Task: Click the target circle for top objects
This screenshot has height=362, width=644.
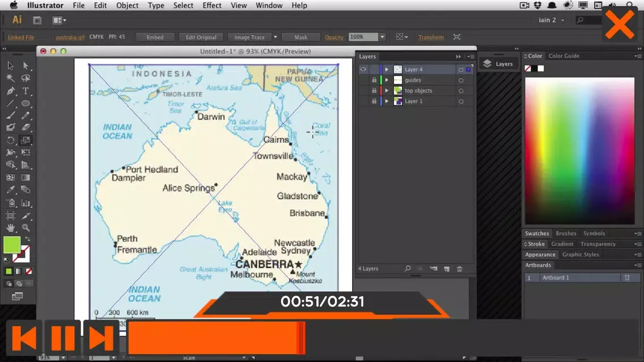Action: (461, 91)
